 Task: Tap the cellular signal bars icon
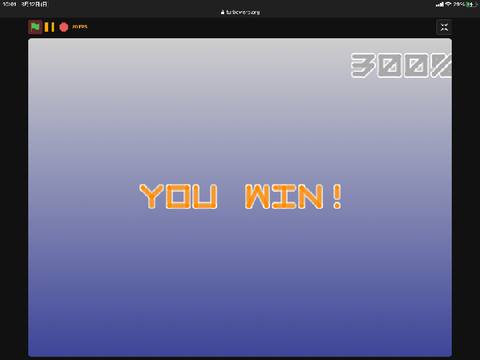(x=440, y=4)
